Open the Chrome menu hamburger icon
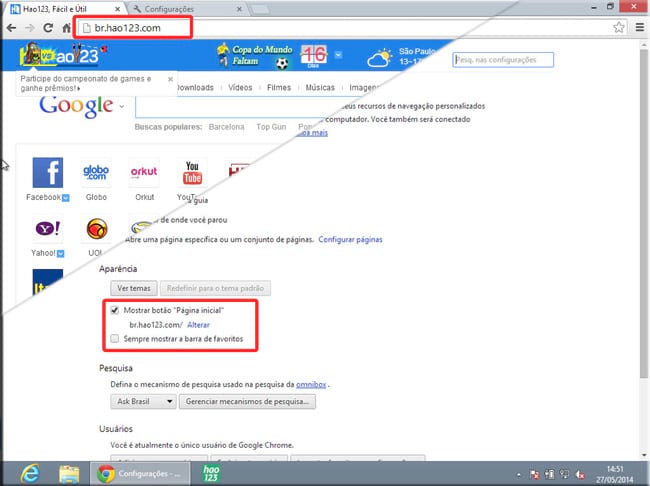Image resolution: width=650 pixels, height=486 pixels. click(x=640, y=27)
